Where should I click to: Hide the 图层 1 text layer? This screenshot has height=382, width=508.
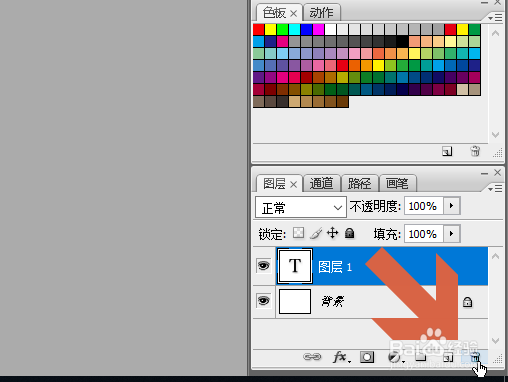coord(264,266)
